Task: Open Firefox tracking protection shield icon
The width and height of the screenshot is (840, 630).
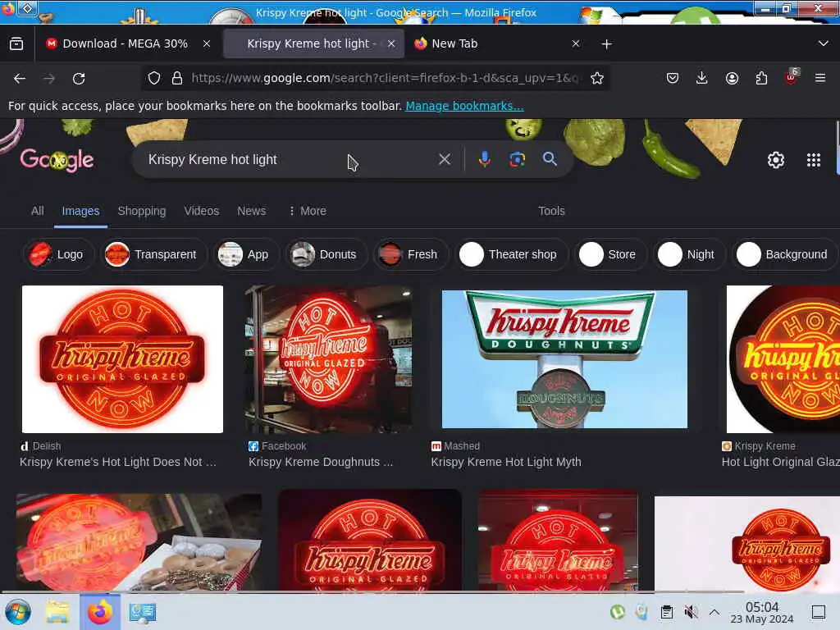Action: click(x=154, y=78)
